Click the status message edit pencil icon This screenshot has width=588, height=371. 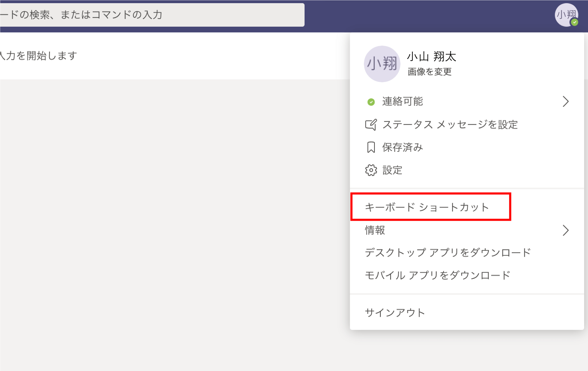[x=371, y=125]
